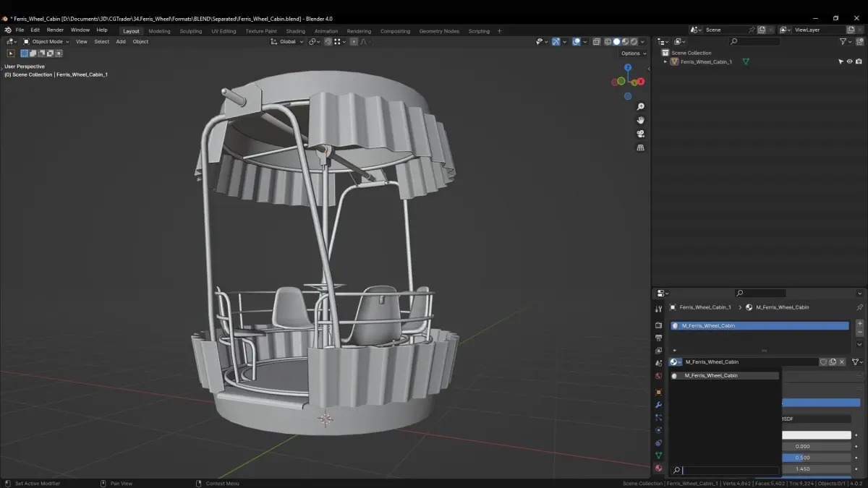Expand the Ferris_Wheel_Cabin_1 outliner item
Viewport: 868px width, 488px height.
coord(665,62)
